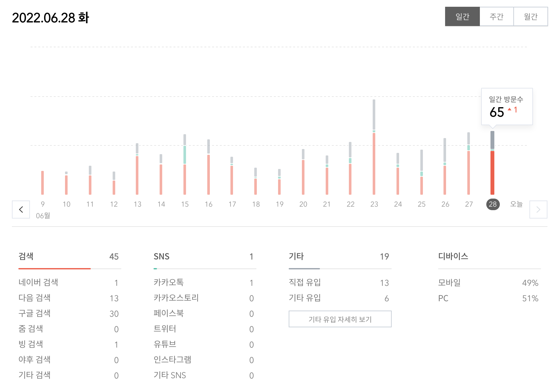Select the bar for June 26
560x392 pixels.
[445, 166]
